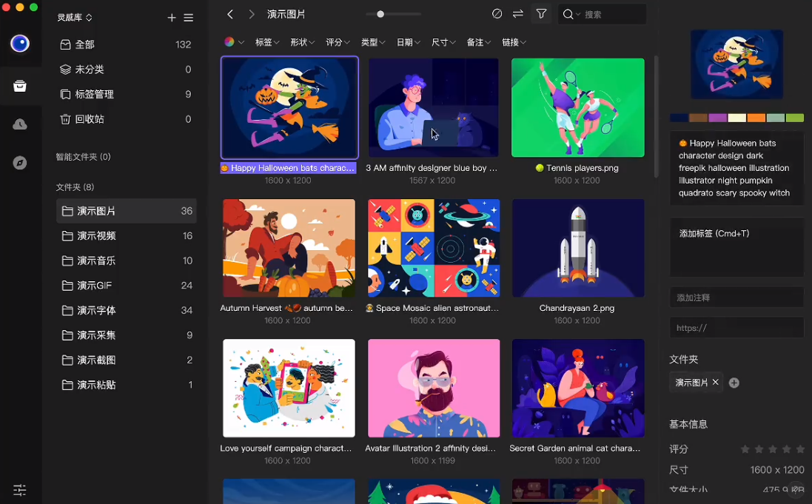Expand the 备注 filter dropdown
The width and height of the screenshot is (812, 504).
pyautogui.click(x=478, y=42)
